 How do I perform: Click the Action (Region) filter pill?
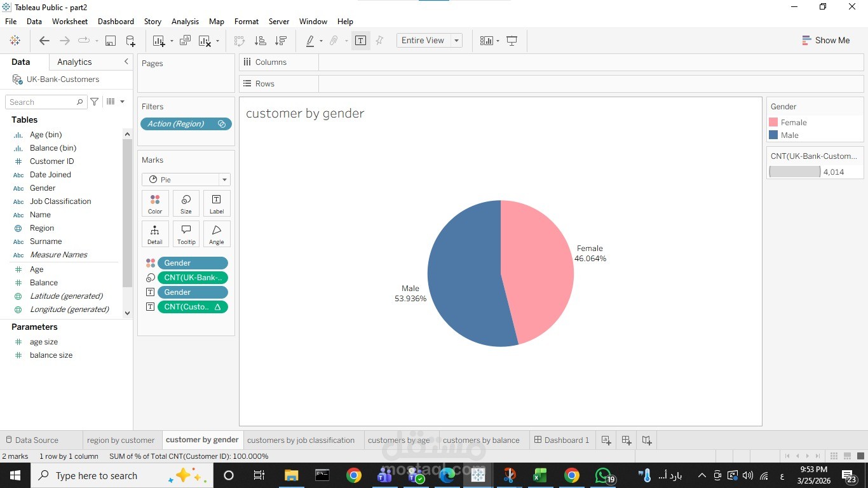point(186,124)
